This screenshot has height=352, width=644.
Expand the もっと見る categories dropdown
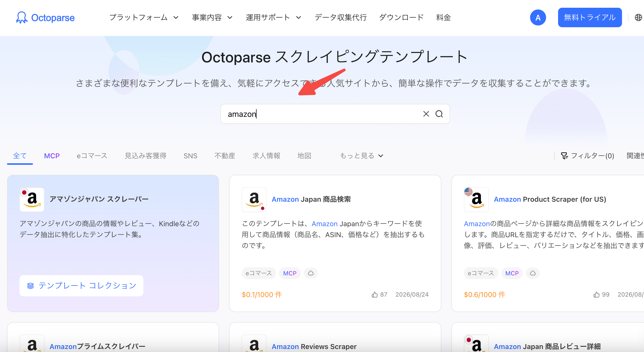361,156
